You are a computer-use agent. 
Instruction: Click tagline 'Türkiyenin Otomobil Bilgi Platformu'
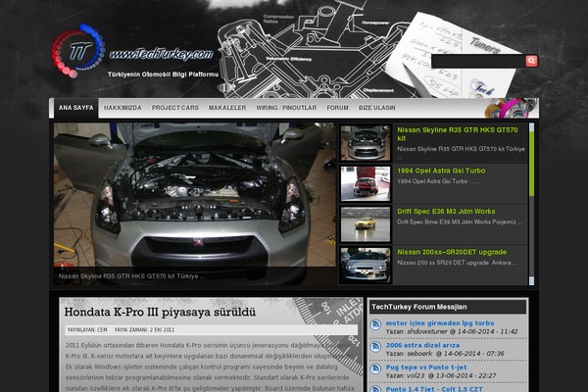[x=163, y=74]
